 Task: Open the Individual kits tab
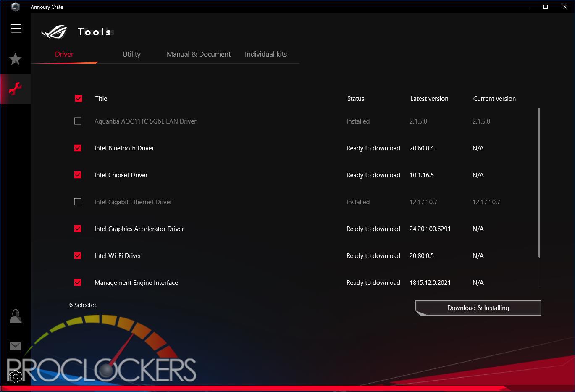tap(266, 54)
